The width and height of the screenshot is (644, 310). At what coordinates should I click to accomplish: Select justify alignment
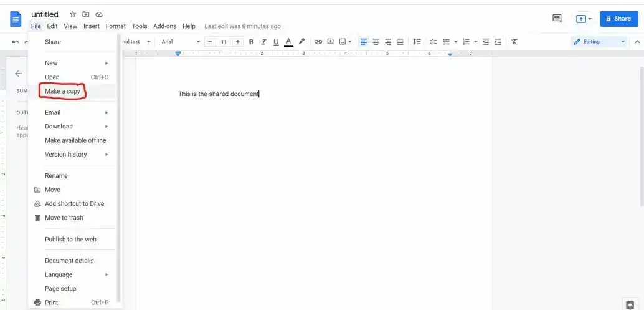pyautogui.click(x=400, y=42)
